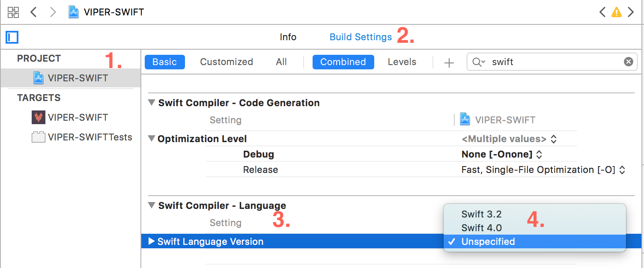Toggle the project navigator sidebar icon
Image resolution: width=644 pixels, height=268 pixels.
[12, 37]
